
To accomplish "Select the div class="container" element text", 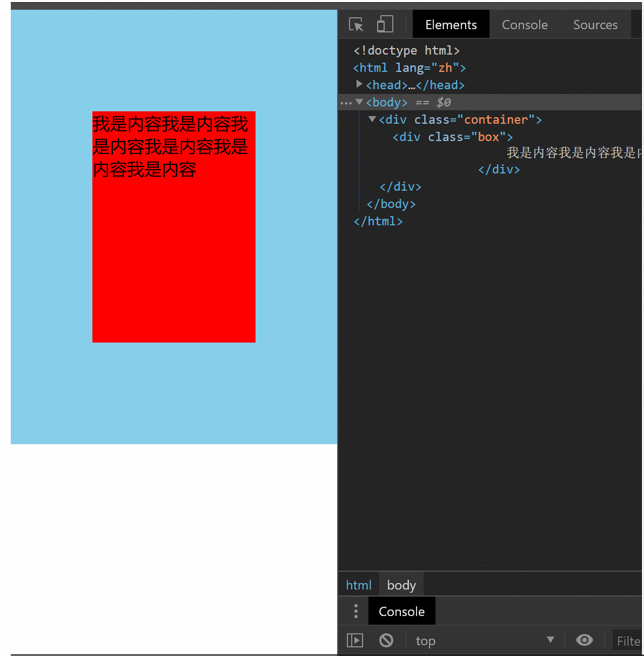I will click(x=460, y=119).
